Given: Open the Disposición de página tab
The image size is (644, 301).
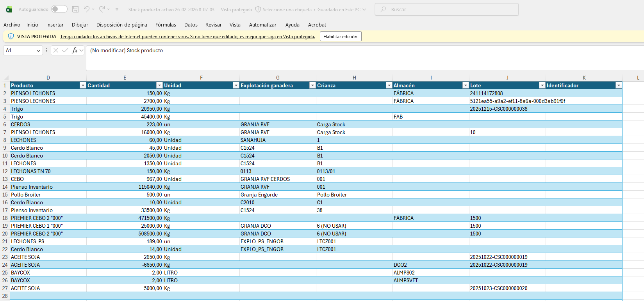Looking at the screenshot, I should [121, 25].
